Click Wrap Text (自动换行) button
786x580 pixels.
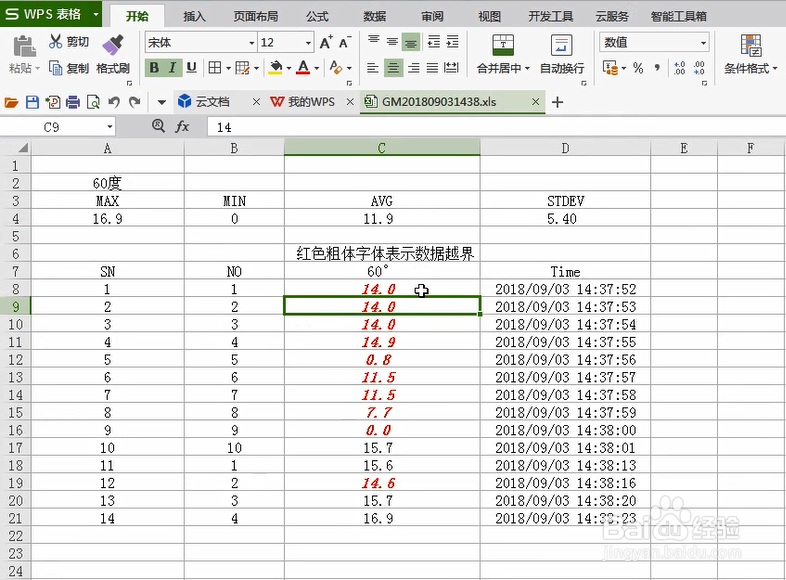(562, 55)
